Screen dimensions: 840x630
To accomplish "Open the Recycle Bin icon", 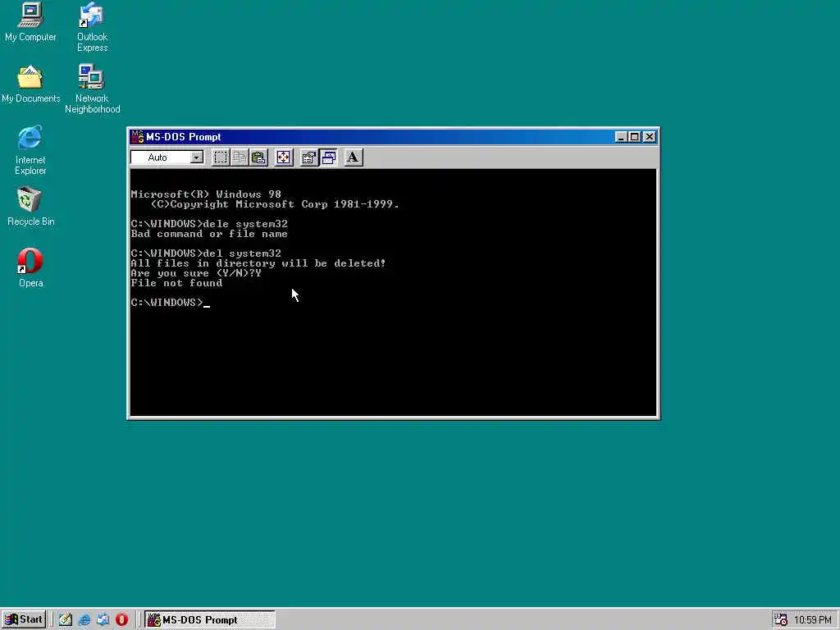I will tap(30, 206).
